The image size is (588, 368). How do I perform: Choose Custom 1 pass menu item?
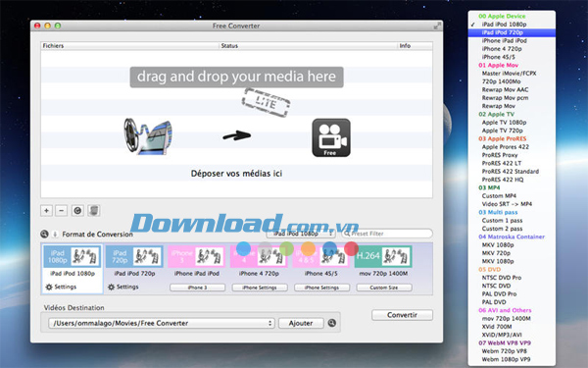point(512,221)
